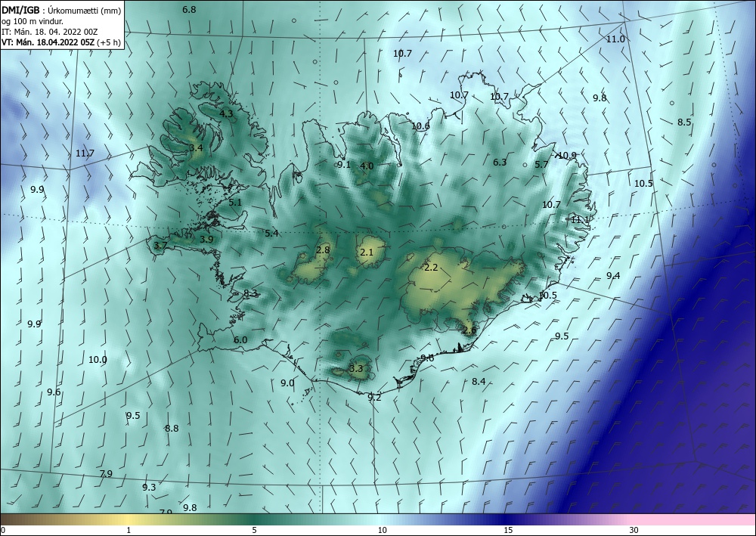Click the '30' tick label on the color scale
The image size is (756, 536).
point(634,530)
